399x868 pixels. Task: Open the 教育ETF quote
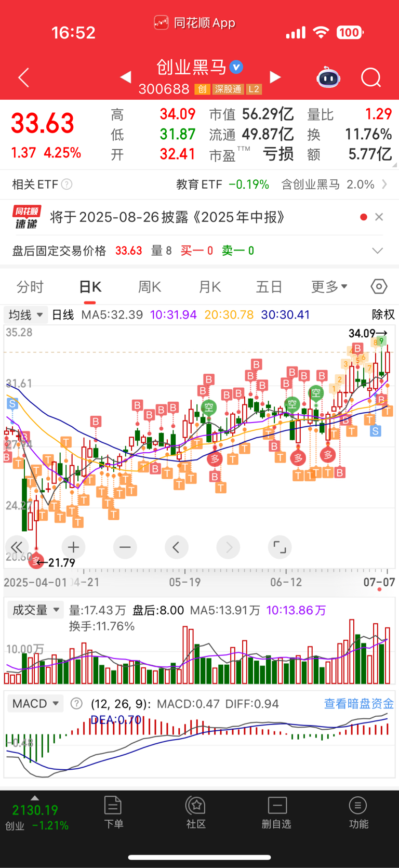coord(222,184)
